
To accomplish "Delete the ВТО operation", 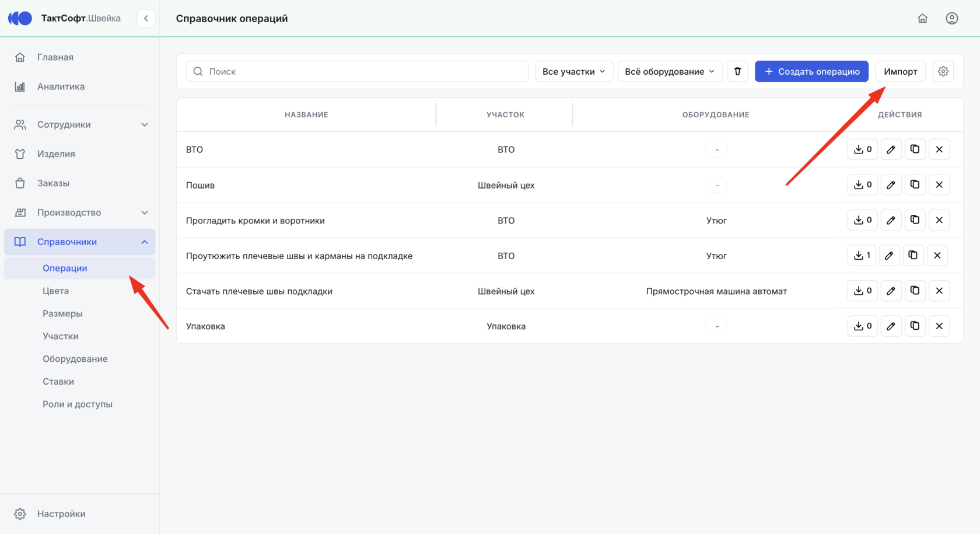I will [x=939, y=149].
